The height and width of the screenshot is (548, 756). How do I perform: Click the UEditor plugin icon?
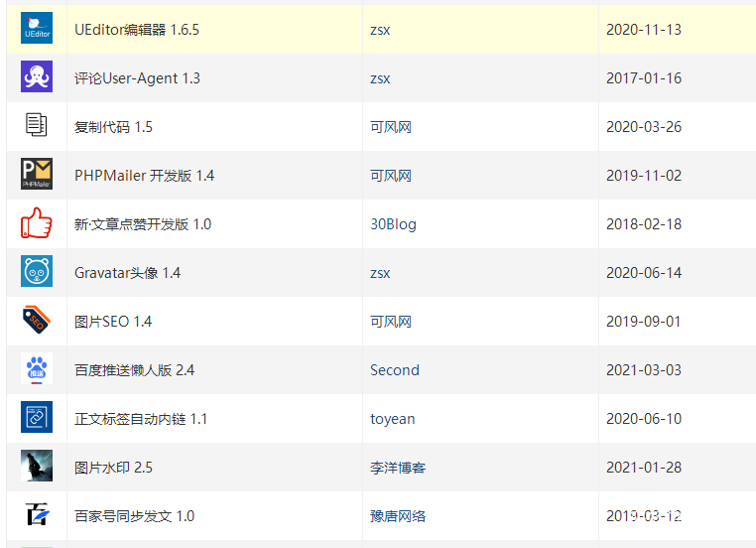point(36,29)
